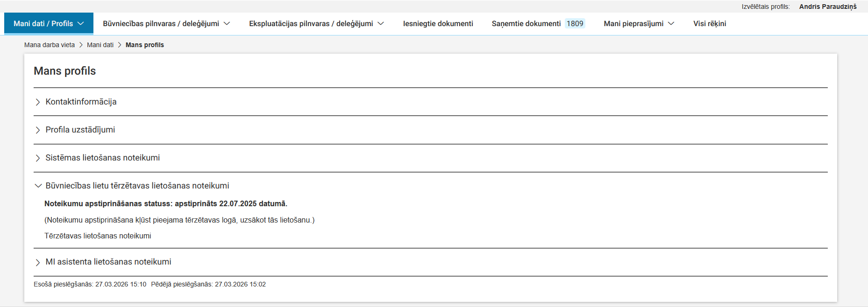Navigate to Mana darba vieta breadcrumb
The image size is (868, 307).
tap(50, 45)
